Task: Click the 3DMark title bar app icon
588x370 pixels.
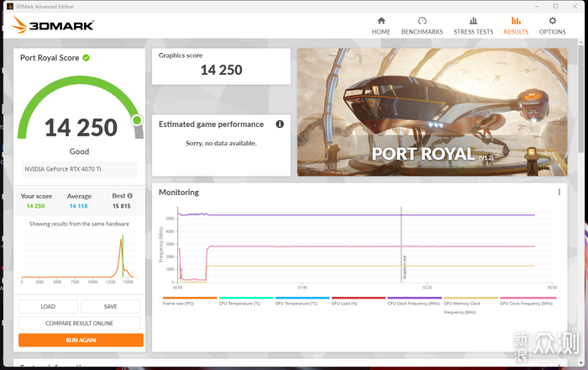Action: tap(10, 7)
